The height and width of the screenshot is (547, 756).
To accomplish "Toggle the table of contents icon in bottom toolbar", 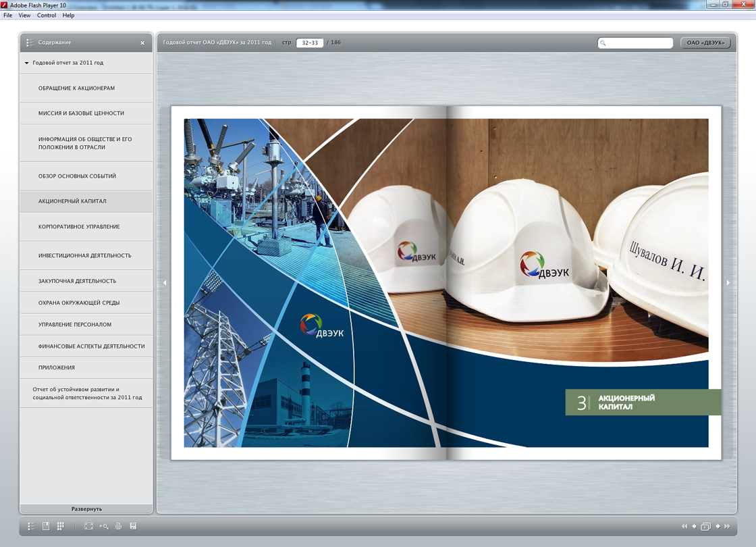I will [31, 526].
